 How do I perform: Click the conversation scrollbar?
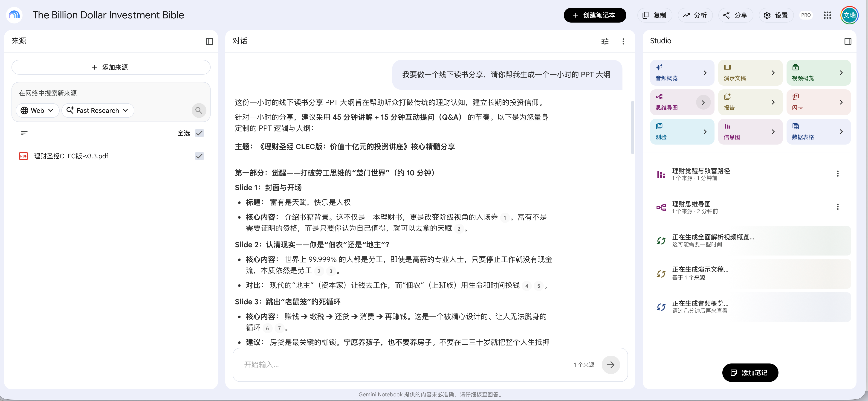coord(632,127)
